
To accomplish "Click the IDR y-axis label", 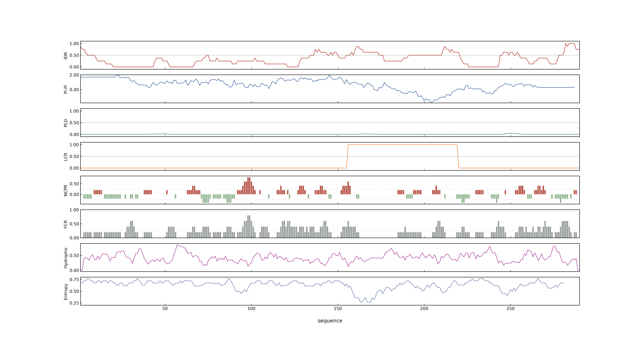I will pyautogui.click(x=66, y=55).
